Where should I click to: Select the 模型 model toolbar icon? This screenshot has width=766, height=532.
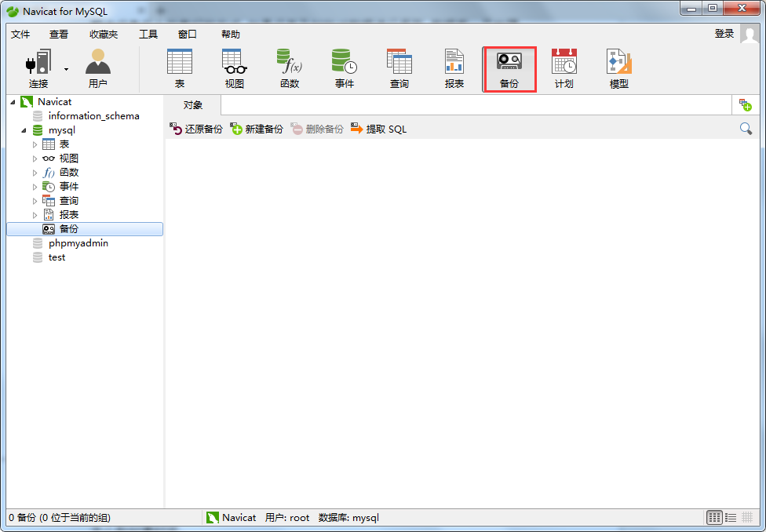point(619,69)
